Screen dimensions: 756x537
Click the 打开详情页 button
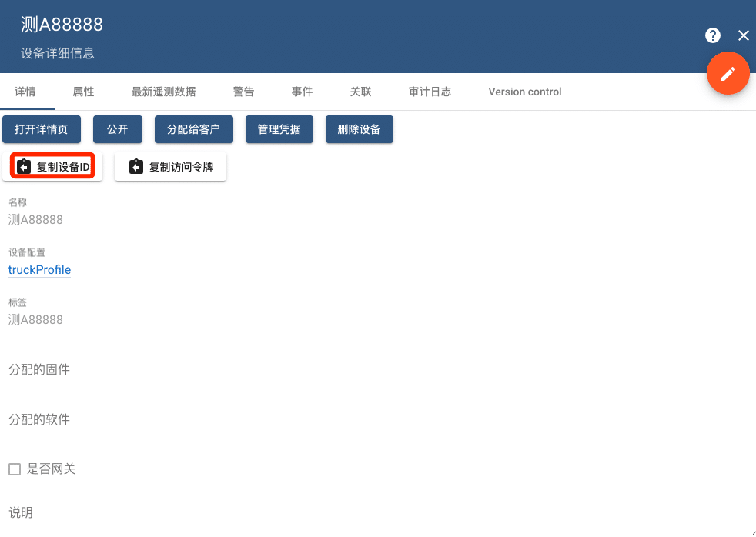[42, 129]
